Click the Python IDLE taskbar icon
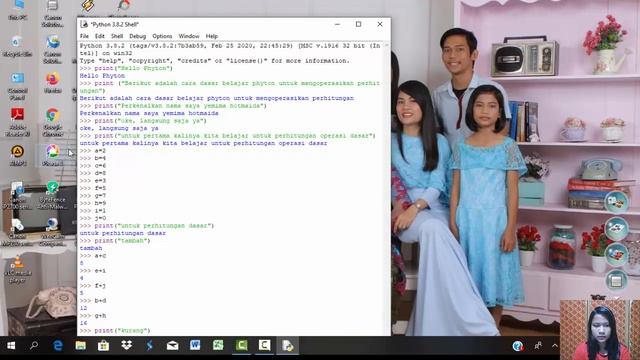The height and width of the screenshot is (360, 640). 287,346
